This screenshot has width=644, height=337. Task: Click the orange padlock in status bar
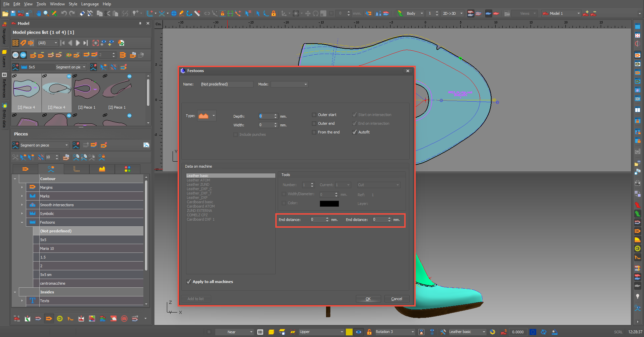pos(369,332)
